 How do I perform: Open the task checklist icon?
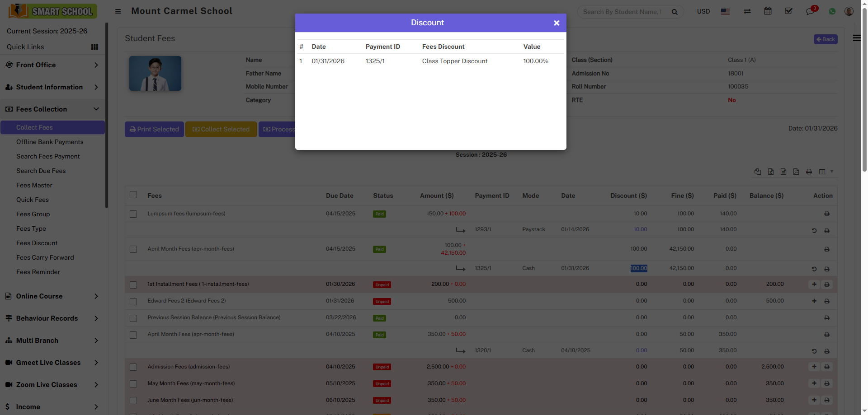point(788,11)
